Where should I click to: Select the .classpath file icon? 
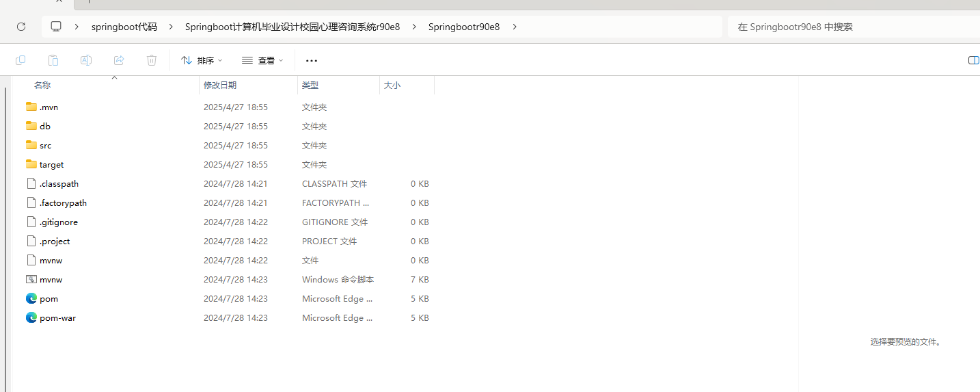31,183
